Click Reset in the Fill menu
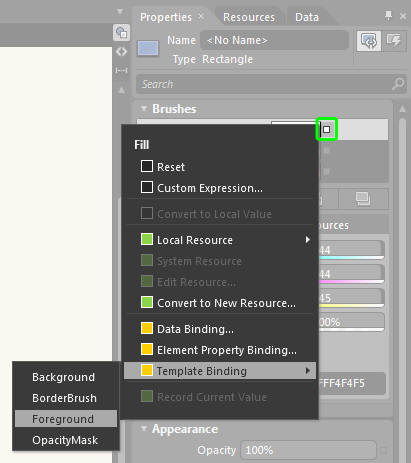The height and width of the screenshot is (463, 411). (171, 167)
